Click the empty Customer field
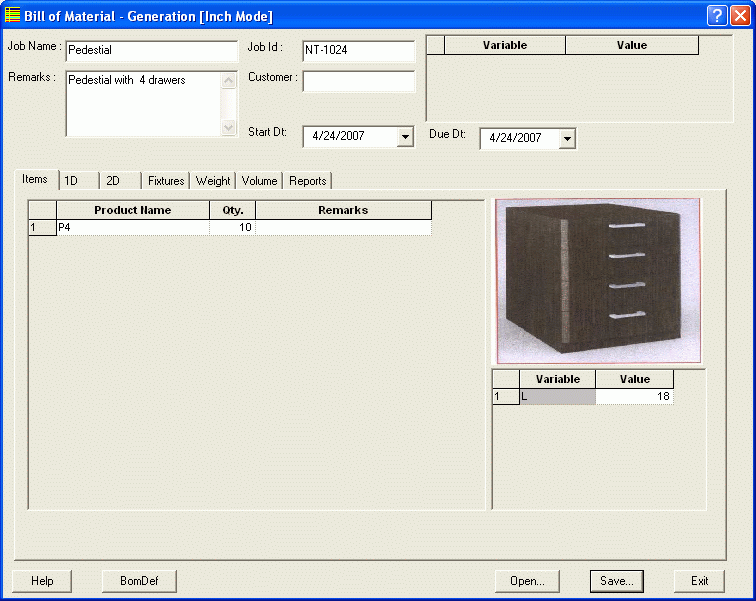Viewport: 756px width, 601px height. (358, 82)
